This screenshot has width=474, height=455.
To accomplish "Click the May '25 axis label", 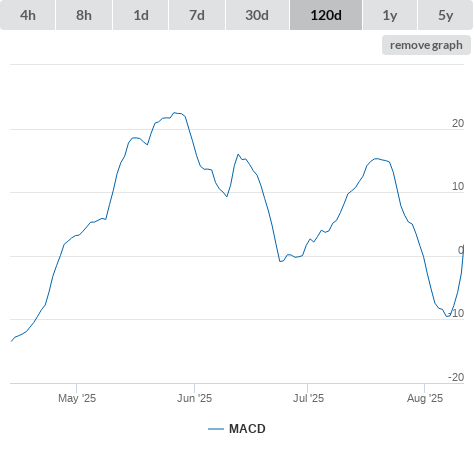I will pyautogui.click(x=77, y=398).
